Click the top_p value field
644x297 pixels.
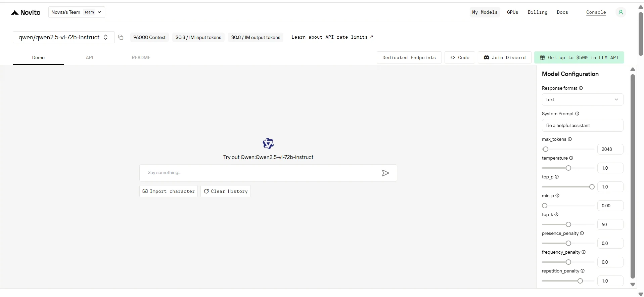pos(610,187)
